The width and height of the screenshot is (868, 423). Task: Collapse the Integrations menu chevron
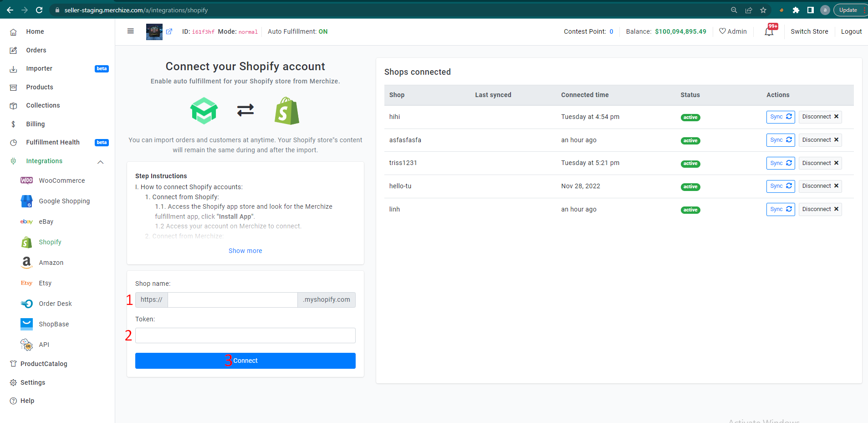click(x=101, y=162)
